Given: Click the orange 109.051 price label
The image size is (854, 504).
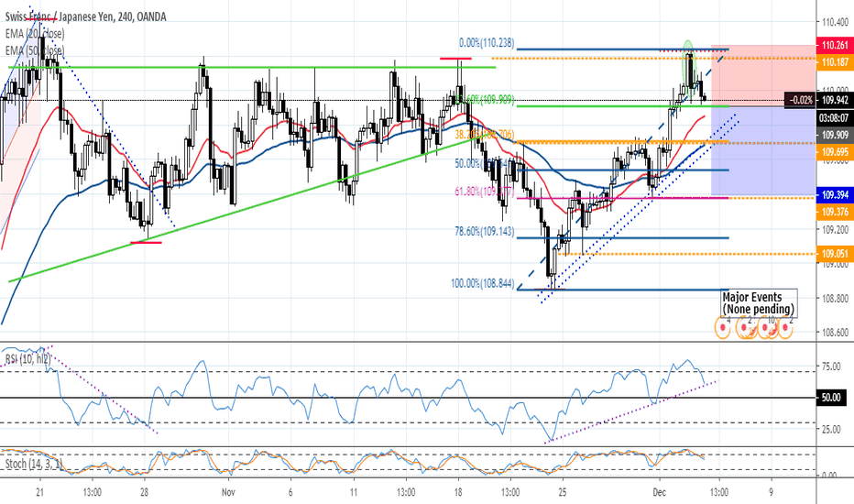Looking at the screenshot, I should (x=833, y=254).
